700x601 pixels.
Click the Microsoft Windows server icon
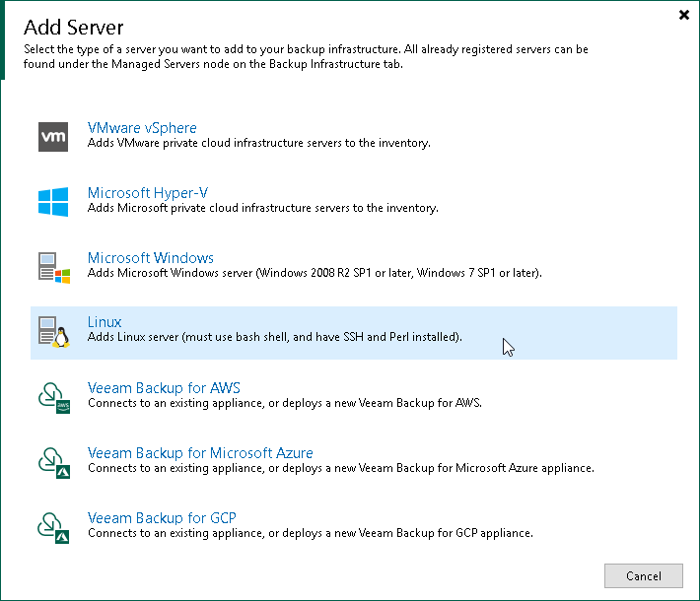(52, 266)
